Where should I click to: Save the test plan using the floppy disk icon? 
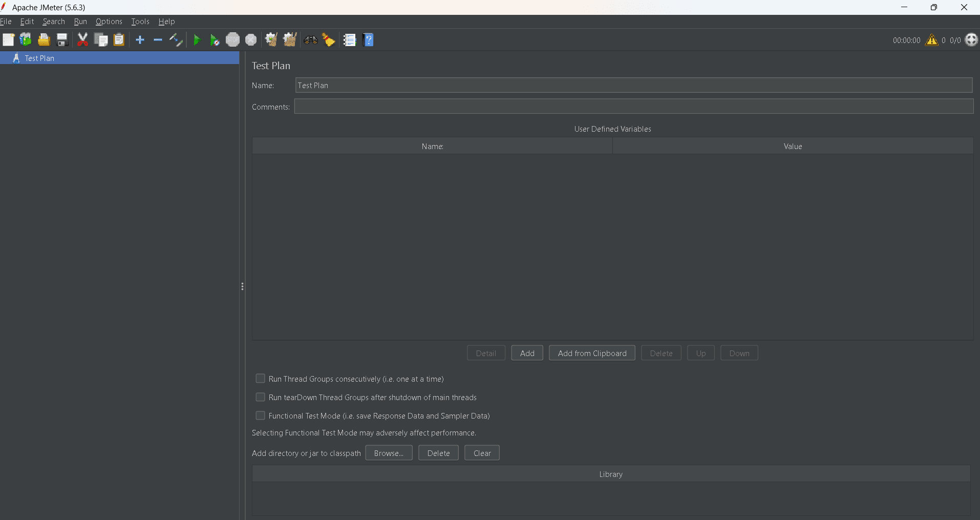click(x=62, y=39)
